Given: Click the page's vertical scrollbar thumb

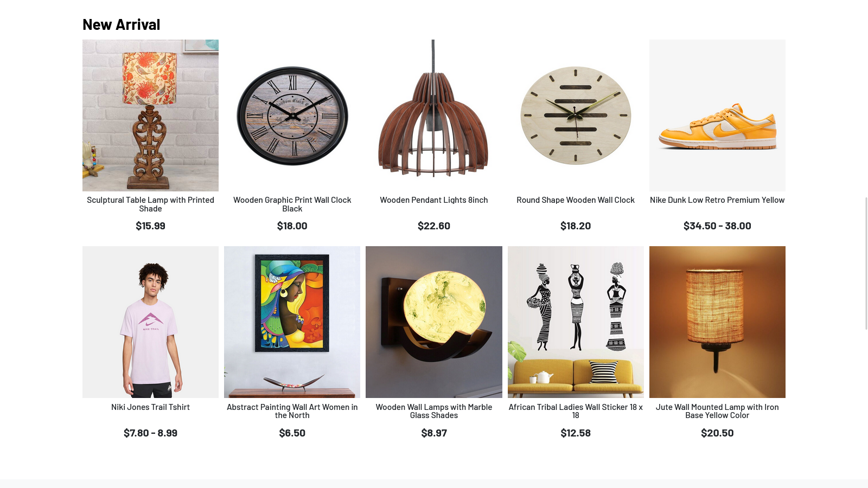Looking at the screenshot, I should [866, 263].
